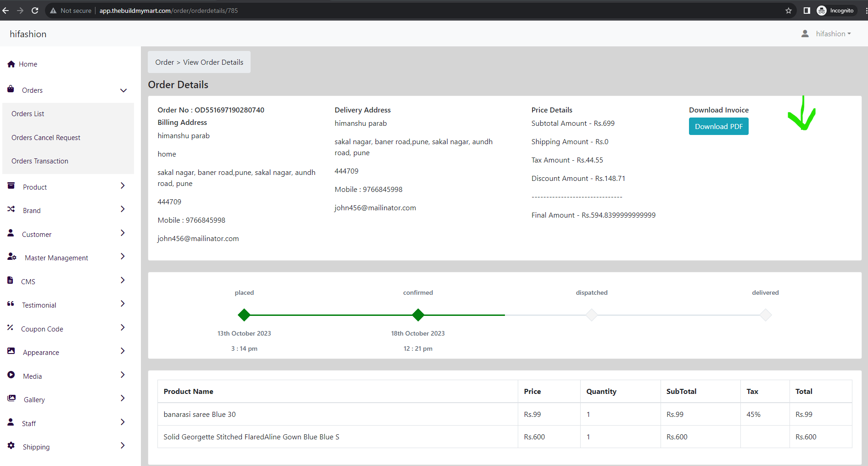Select the Coupon Code menu item
Screen dimensions: 868x466
coord(42,329)
